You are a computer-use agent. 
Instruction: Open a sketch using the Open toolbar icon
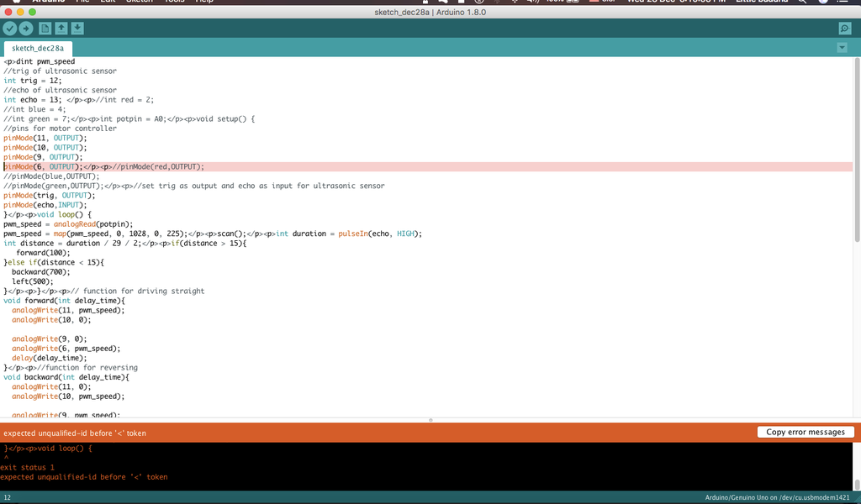tap(60, 28)
